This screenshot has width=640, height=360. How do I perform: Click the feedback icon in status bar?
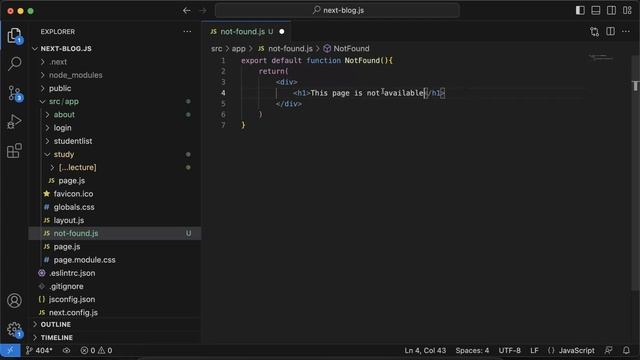point(609,350)
